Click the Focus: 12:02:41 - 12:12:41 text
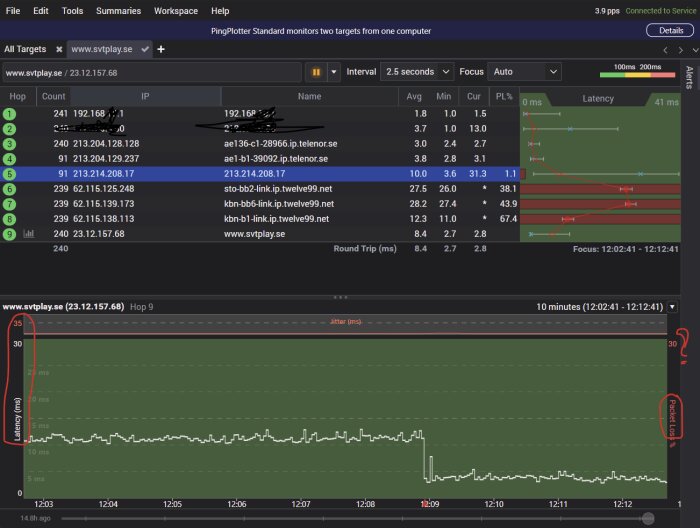700x528 pixels. (x=625, y=249)
